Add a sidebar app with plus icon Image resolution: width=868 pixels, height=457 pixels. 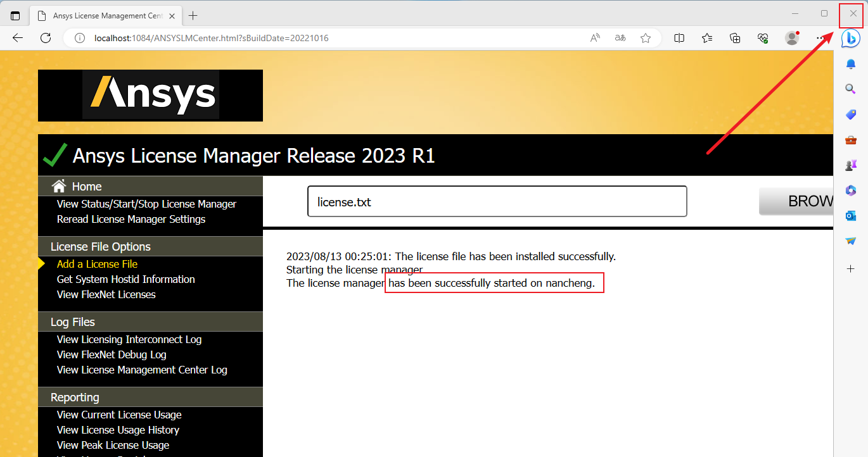pos(851,269)
